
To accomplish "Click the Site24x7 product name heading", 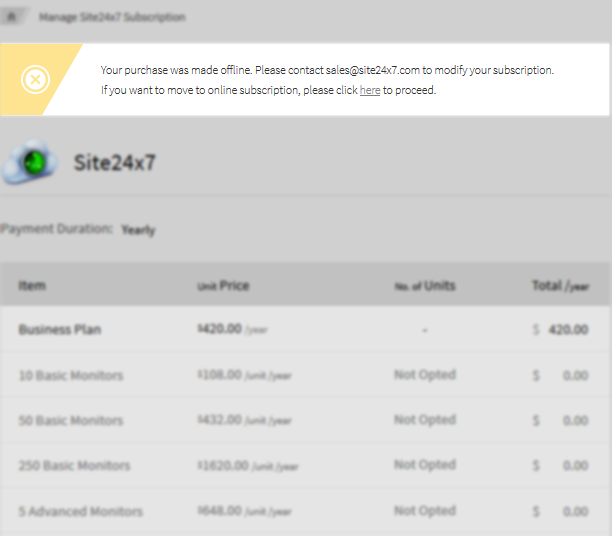I will tap(114, 162).
